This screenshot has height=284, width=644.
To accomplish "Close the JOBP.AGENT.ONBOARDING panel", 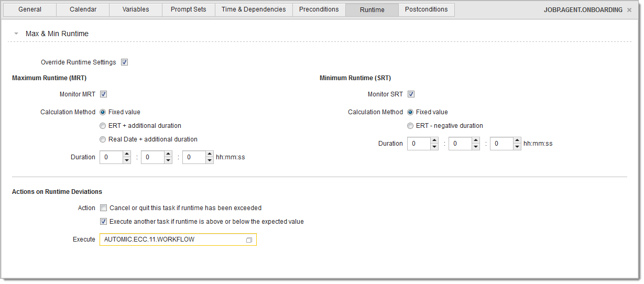I will click(x=629, y=10).
